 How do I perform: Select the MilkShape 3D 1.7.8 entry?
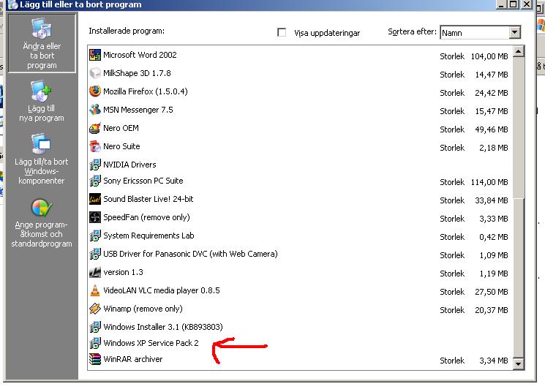[x=301, y=74]
